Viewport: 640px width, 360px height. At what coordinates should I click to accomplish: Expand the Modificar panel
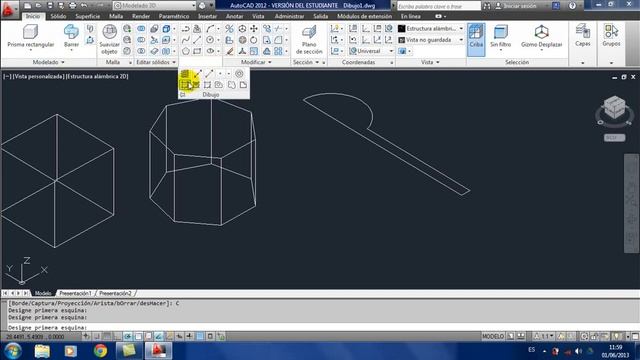pos(256,62)
